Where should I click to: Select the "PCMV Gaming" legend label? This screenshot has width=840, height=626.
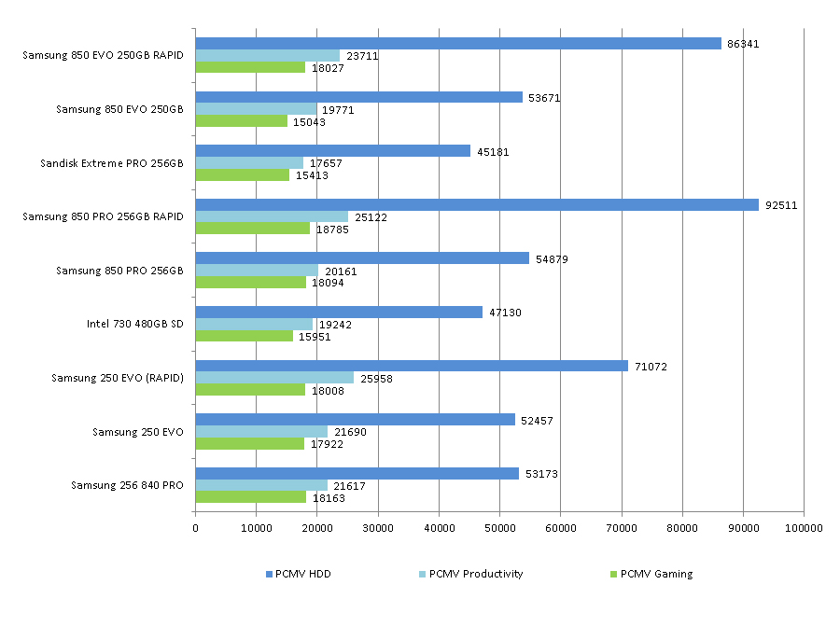[x=657, y=574]
